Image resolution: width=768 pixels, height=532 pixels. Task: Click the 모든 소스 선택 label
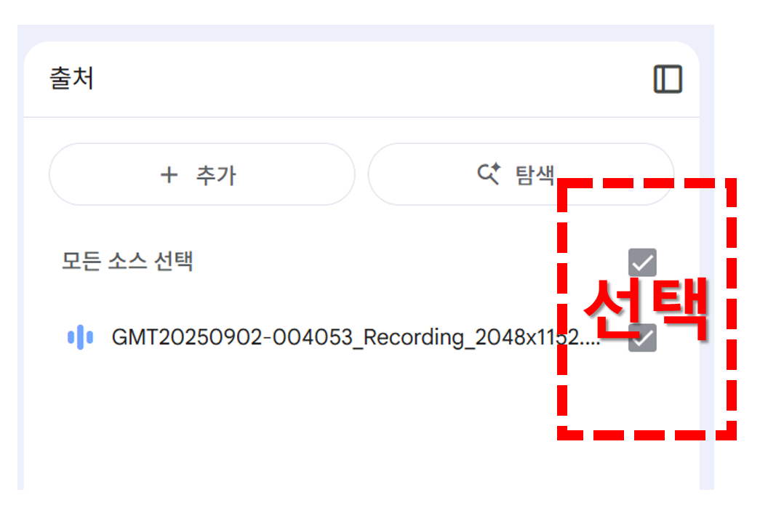(x=127, y=261)
